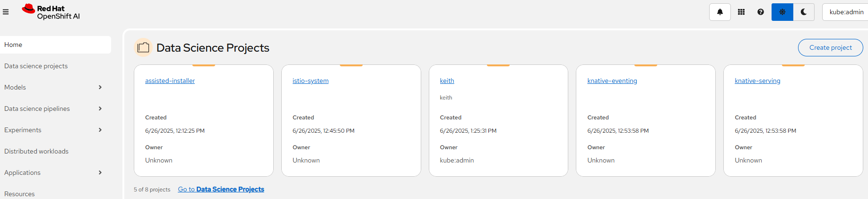
Task: Open the assisted-installer project link
Action: pyautogui.click(x=170, y=81)
